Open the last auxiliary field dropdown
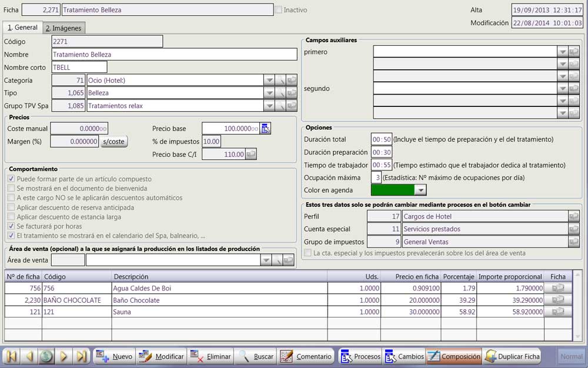 563,113
